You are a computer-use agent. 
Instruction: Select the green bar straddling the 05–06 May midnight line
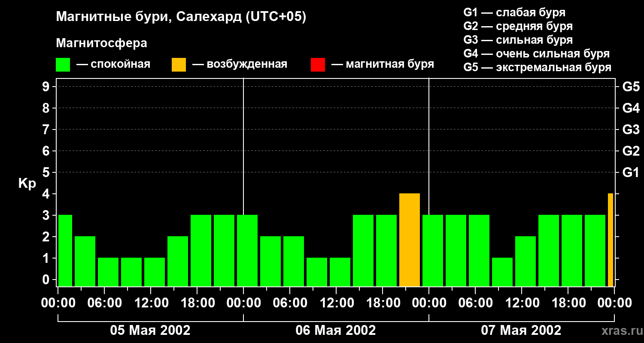247,251
